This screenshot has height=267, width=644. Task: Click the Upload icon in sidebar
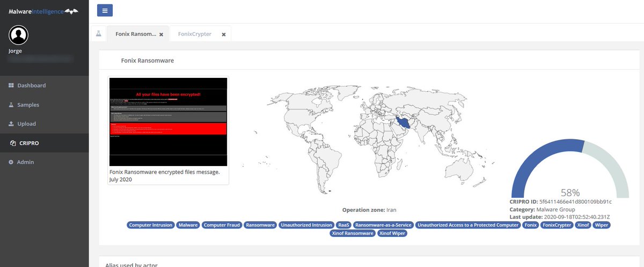pos(11,124)
